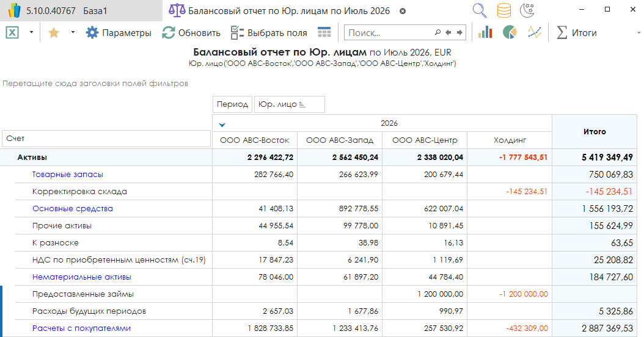Click the favorites star icon
This screenshot has width=644, height=337.
[x=54, y=33]
